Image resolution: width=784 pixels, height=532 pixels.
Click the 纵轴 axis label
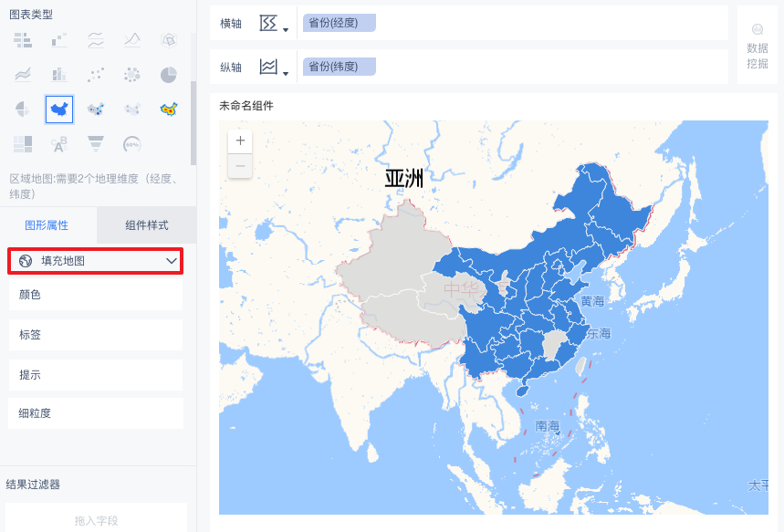[x=231, y=67]
